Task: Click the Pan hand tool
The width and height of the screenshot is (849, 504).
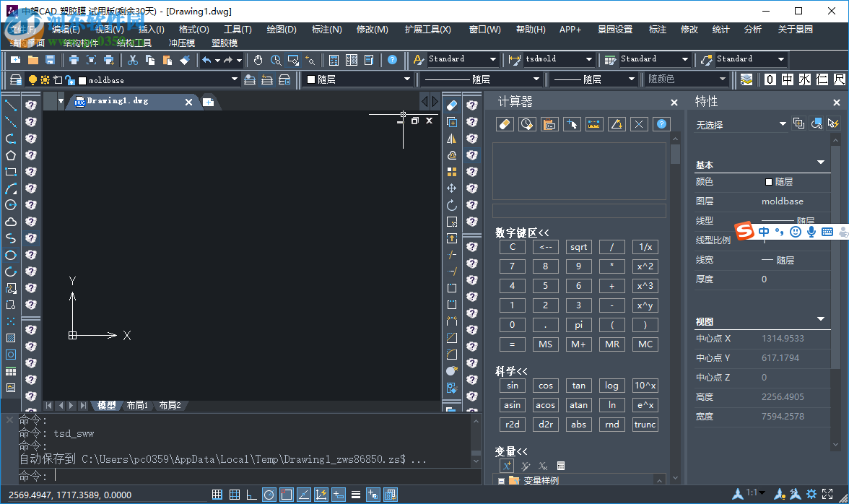Action: pos(258,60)
